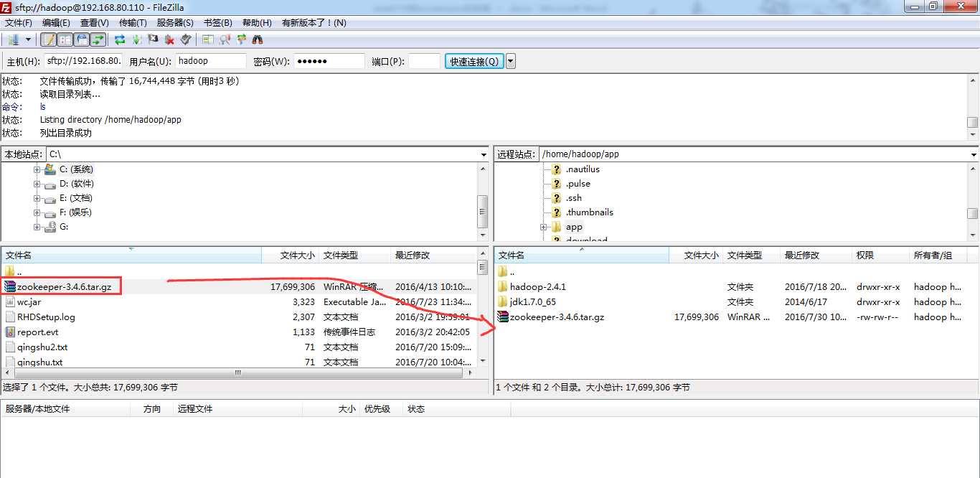The image size is (980, 478).
Task: Open the 本地站点 path dropdown
Action: click(484, 154)
